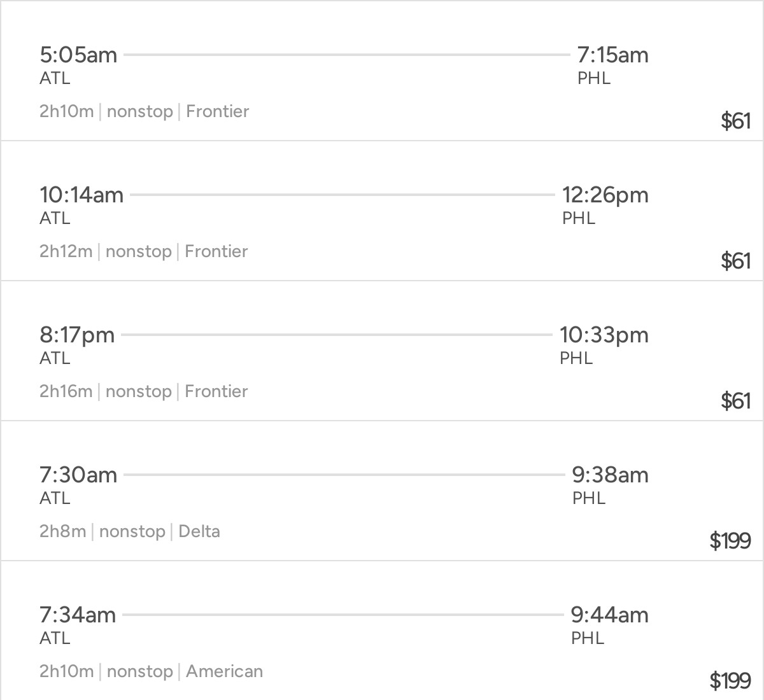The image size is (764, 700).
Task: Select the 7:30am Delta flight
Action: (x=382, y=491)
